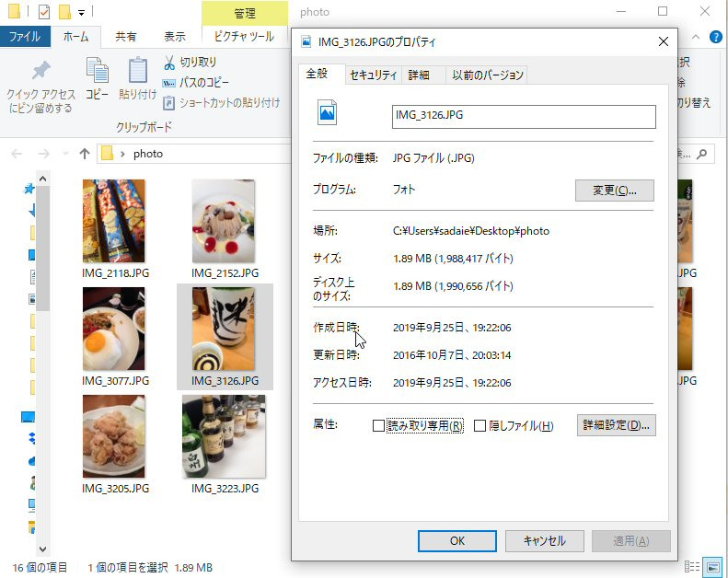The image size is (728, 578).
Task: Collapse the ribbon with the chevron
Action: (x=696, y=37)
